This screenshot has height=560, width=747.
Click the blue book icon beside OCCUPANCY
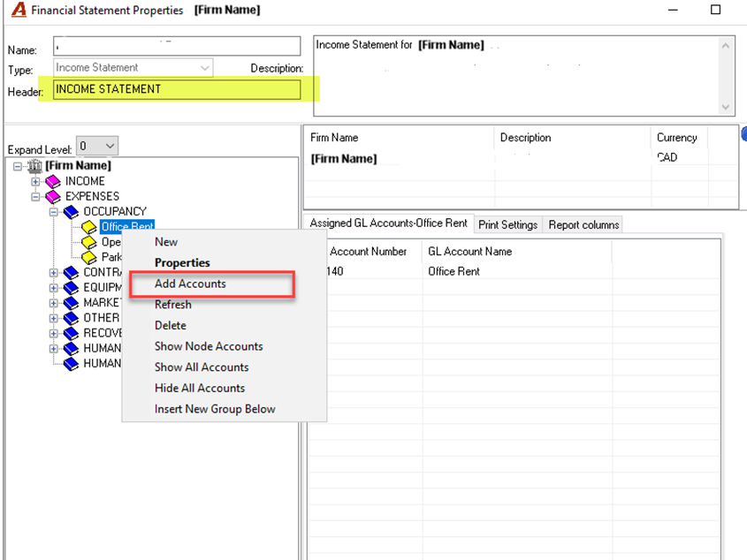click(71, 211)
